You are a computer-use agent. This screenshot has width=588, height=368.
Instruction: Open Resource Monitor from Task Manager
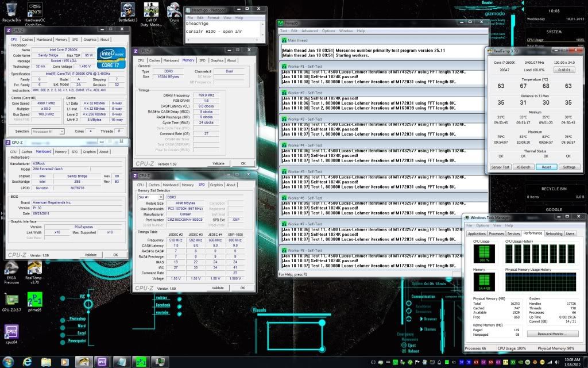coord(552,334)
